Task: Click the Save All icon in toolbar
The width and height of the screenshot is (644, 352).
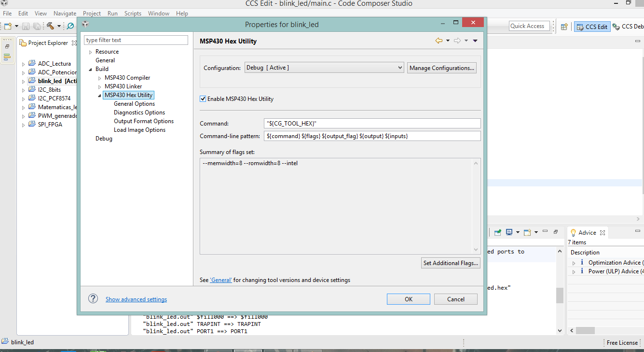Action: point(37,26)
